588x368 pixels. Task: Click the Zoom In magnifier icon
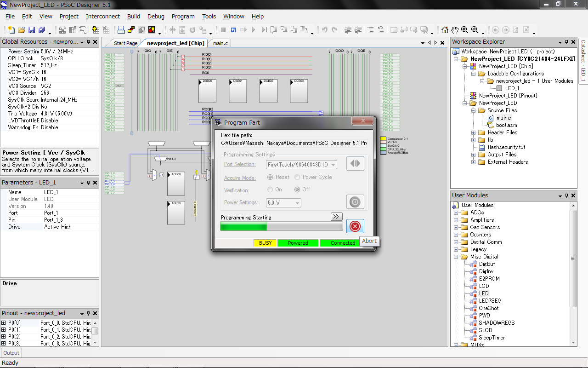pyautogui.click(x=465, y=30)
